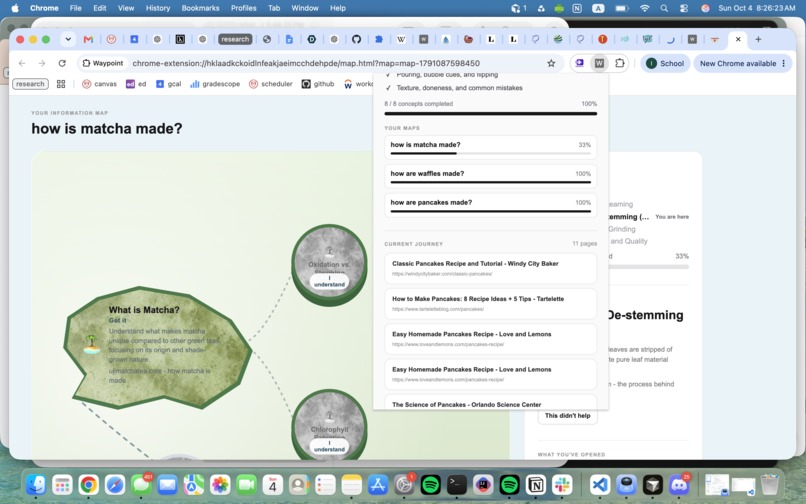Screen dimensions: 806x504
Task: Open The Science of Pancakes page
Action: pos(490,402)
